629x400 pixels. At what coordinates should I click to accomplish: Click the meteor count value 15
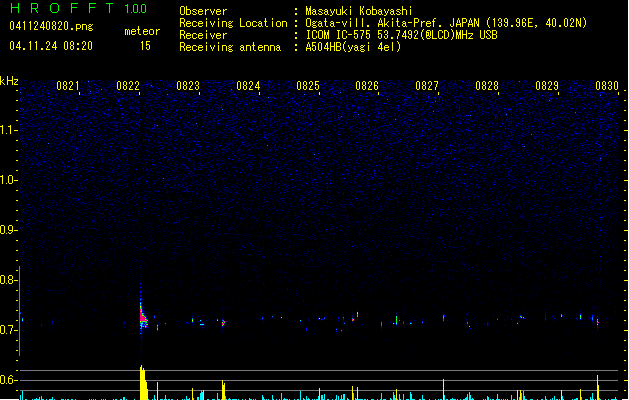145,46
